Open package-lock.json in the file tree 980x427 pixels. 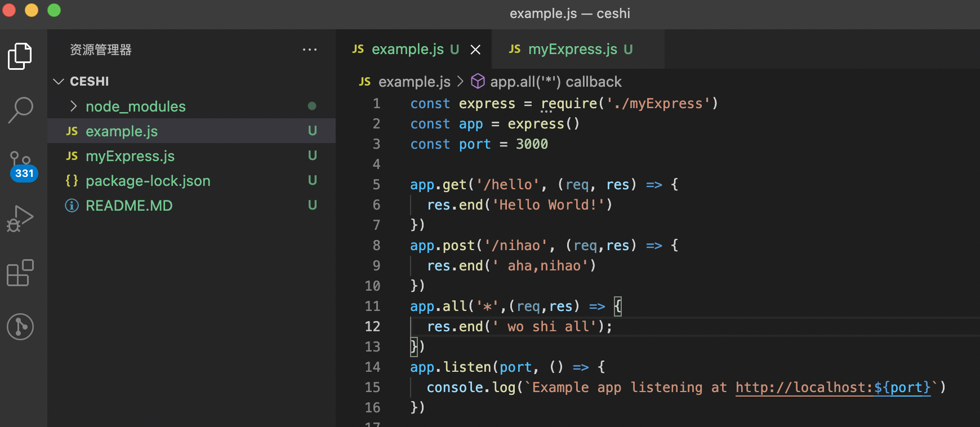click(x=191, y=180)
